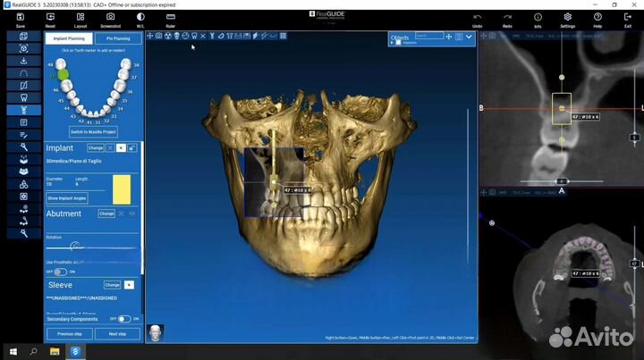This screenshot has width=644, height=360.
Task: Take a Screenshot with camera icon
Action: [111, 17]
